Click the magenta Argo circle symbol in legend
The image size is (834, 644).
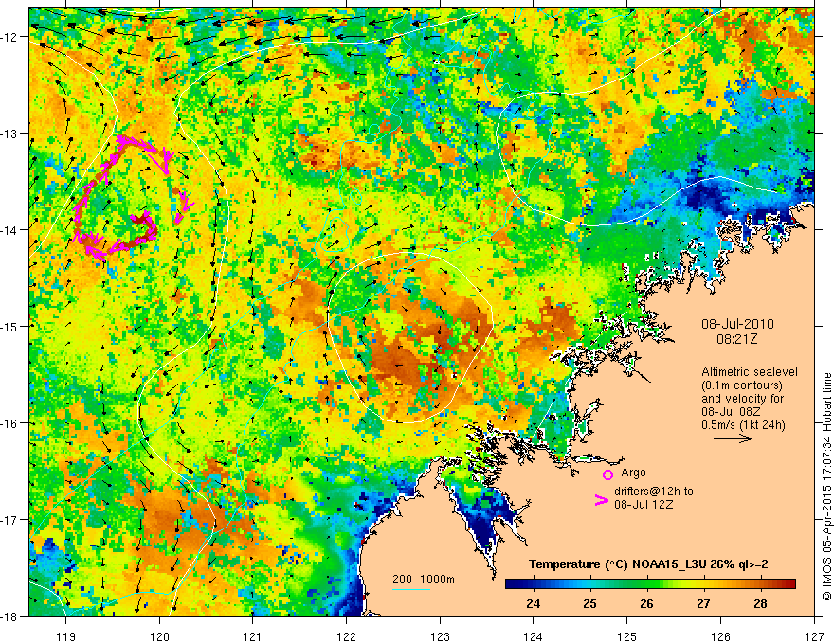[607, 474]
